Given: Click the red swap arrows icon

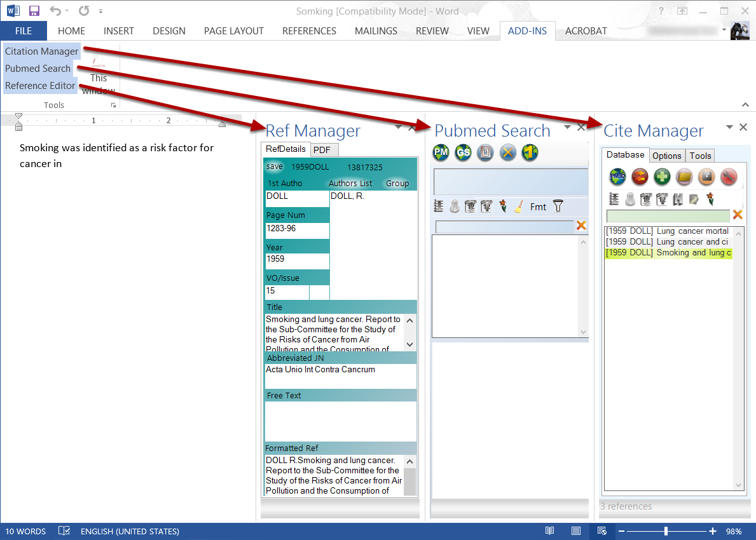Looking at the screenshot, I should 640,177.
